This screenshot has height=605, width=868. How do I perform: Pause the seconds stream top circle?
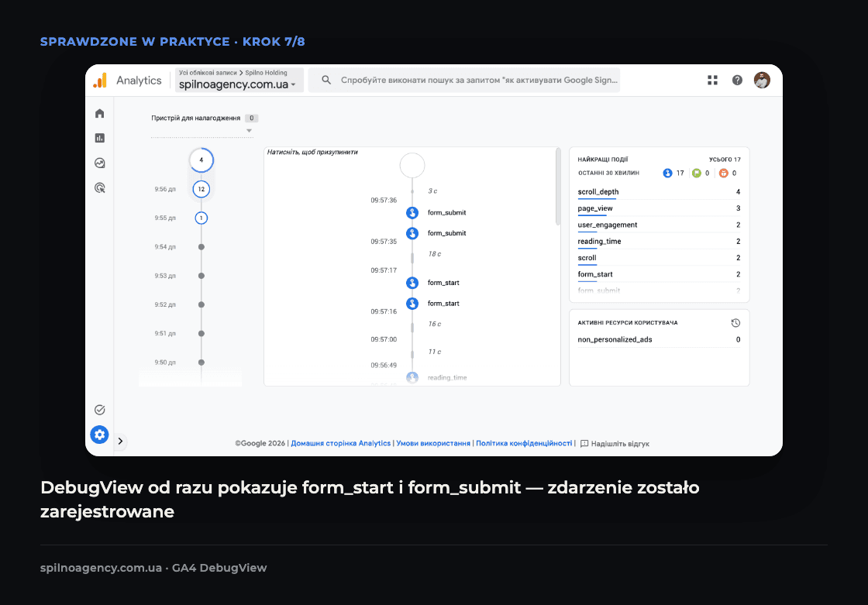pos(412,166)
